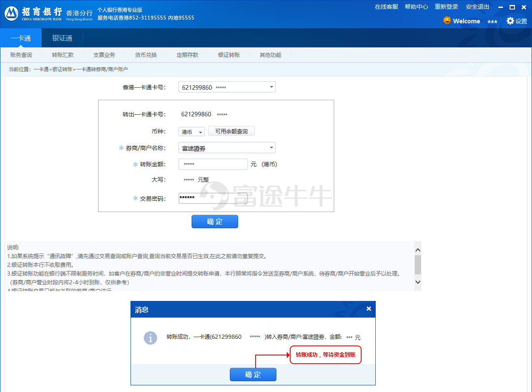Click the 说明 panel scrollbar thumb

(418, 265)
